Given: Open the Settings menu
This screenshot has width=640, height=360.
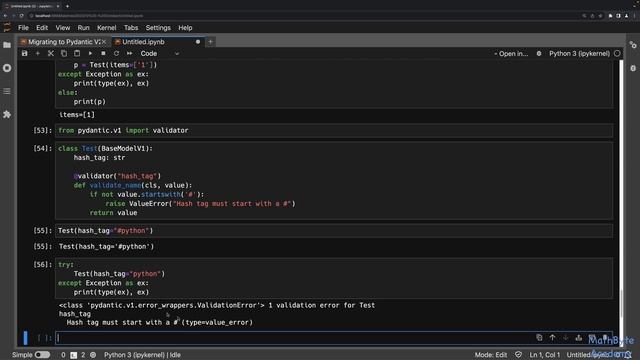Looking at the screenshot, I should point(158,28).
